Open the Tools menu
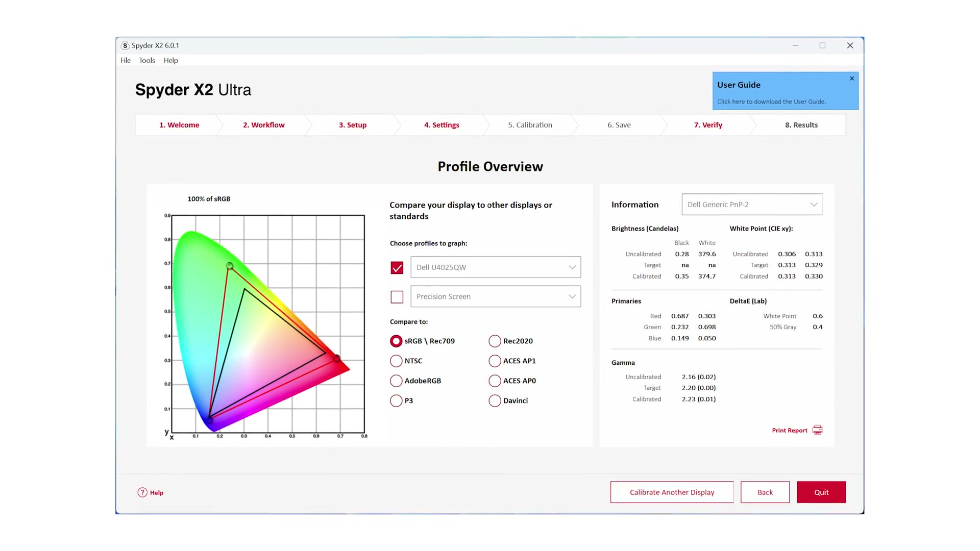Viewport: 980px width, 551px height. [x=147, y=60]
